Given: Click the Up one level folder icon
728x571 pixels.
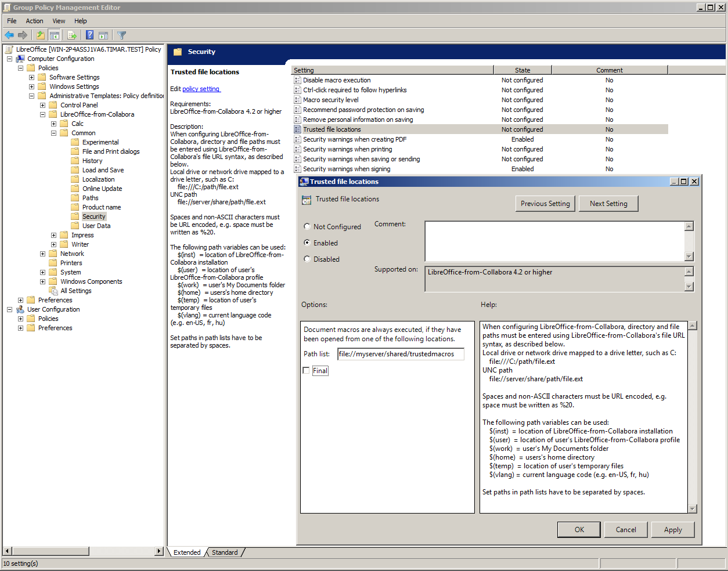Looking at the screenshot, I should (40, 35).
